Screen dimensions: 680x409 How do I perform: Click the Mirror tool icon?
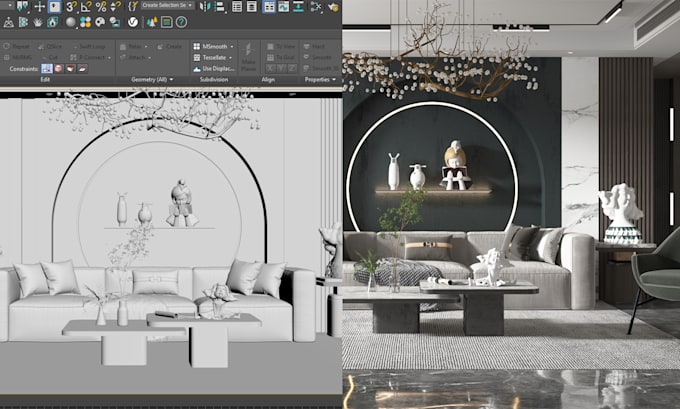pos(204,7)
